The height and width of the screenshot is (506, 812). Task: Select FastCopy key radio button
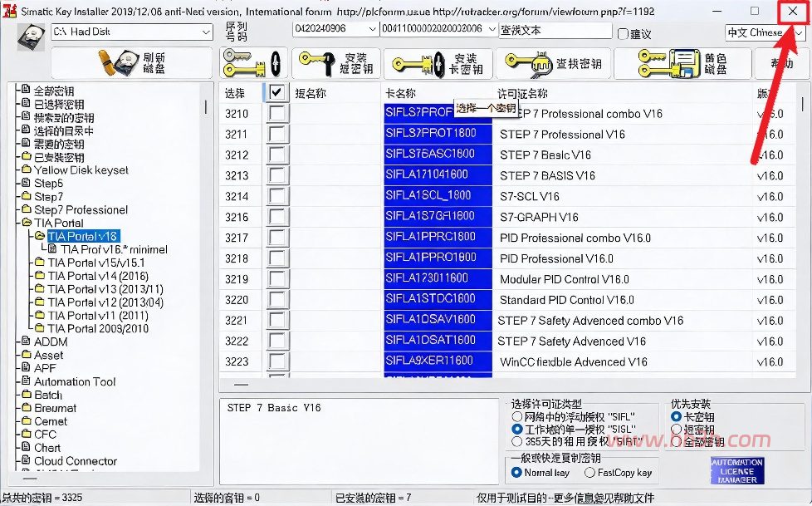[x=589, y=472]
